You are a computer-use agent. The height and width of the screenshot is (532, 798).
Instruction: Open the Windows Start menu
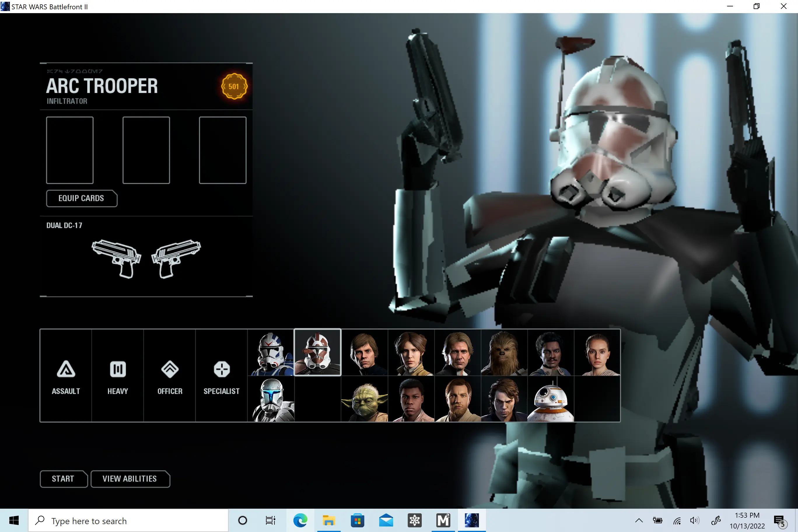14,520
